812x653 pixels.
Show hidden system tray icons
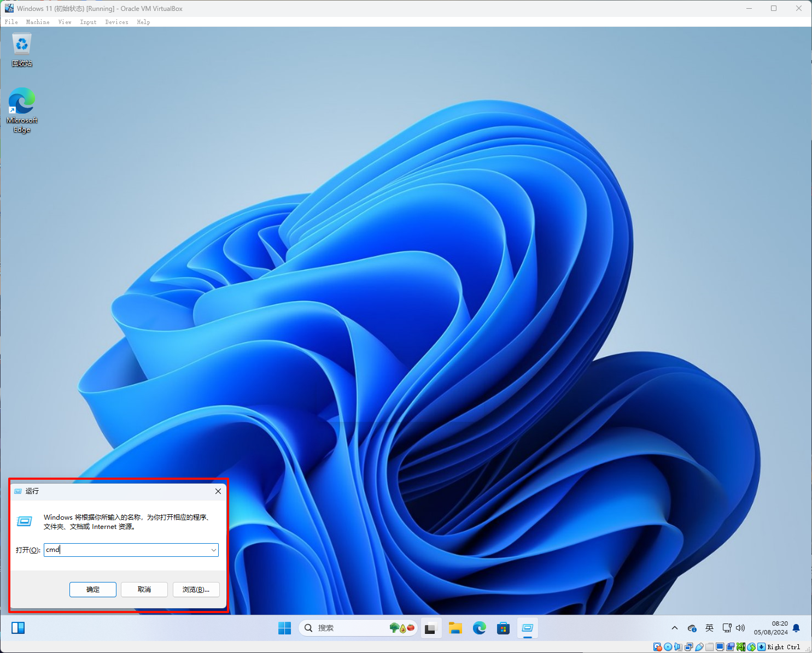click(675, 628)
